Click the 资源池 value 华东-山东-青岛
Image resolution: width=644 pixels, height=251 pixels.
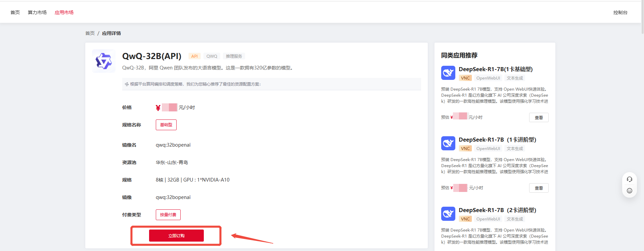[x=172, y=162]
